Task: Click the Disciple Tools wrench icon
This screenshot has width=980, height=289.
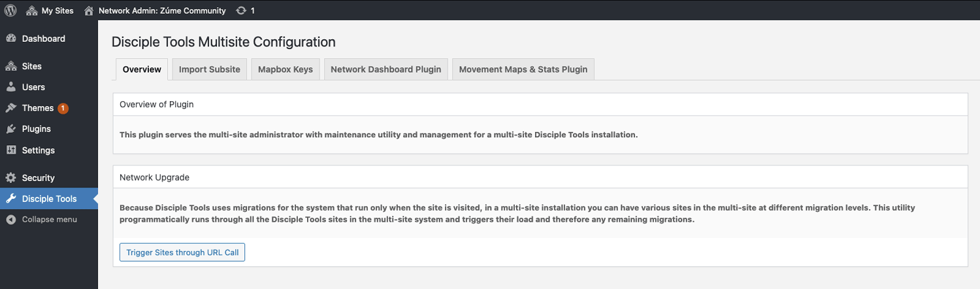Action: click(10, 199)
